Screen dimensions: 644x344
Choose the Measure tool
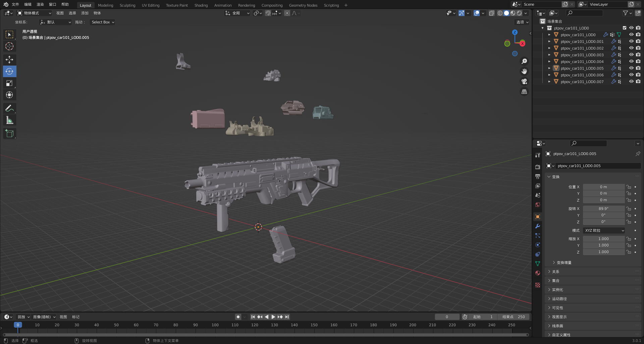pyautogui.click(x=9, y=120)
